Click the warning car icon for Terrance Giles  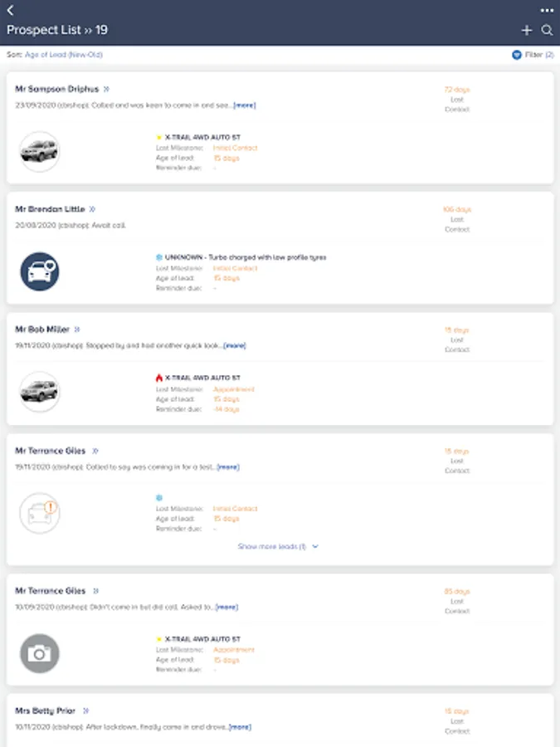pos(39,513)
